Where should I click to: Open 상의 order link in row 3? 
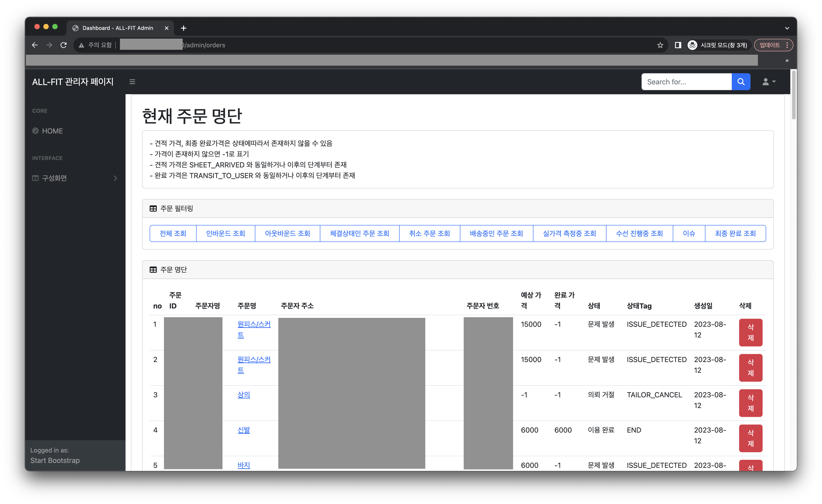[243, 395]
